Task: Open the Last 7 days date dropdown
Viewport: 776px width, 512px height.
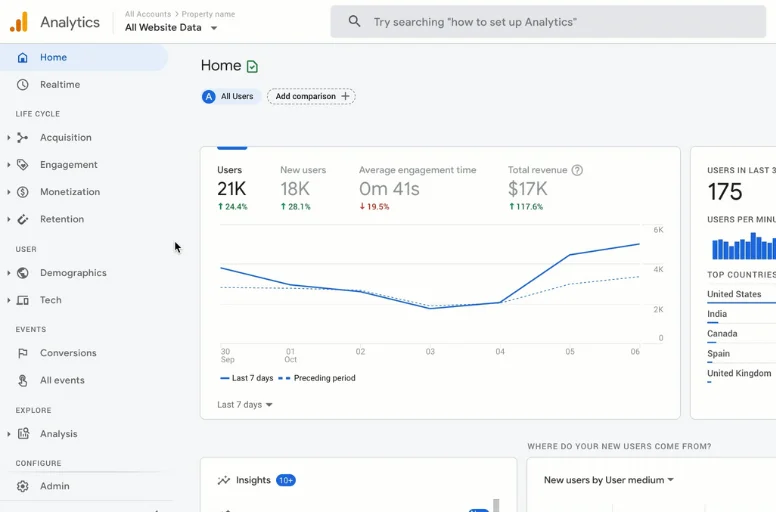Action: (245, 405)
